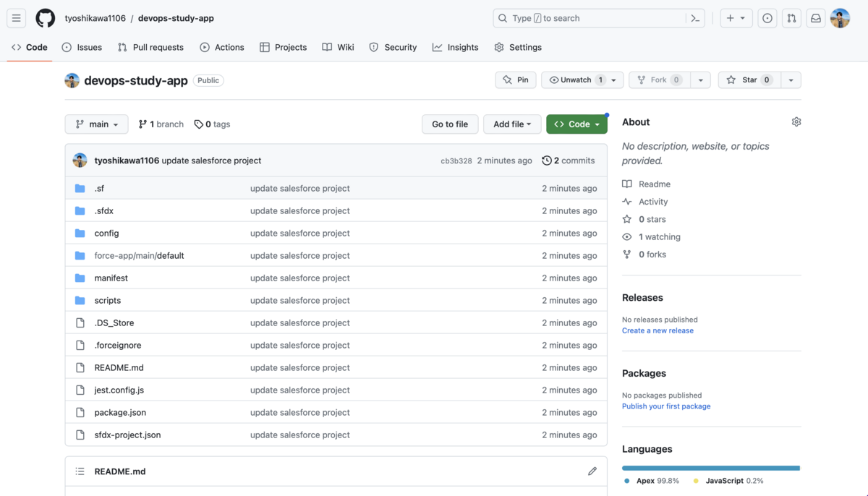Click the pull requests icon in the header

pyautogui.click(x=791, y=18)
